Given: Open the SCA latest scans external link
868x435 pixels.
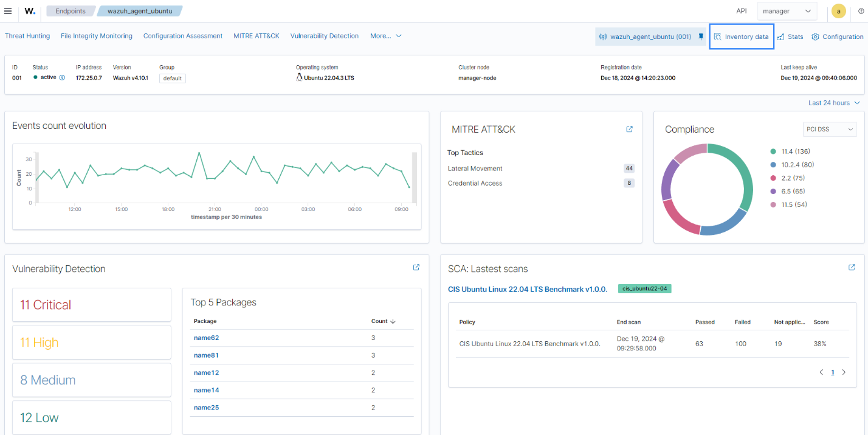Looking at the screenshot, I should tap(851, 267).
